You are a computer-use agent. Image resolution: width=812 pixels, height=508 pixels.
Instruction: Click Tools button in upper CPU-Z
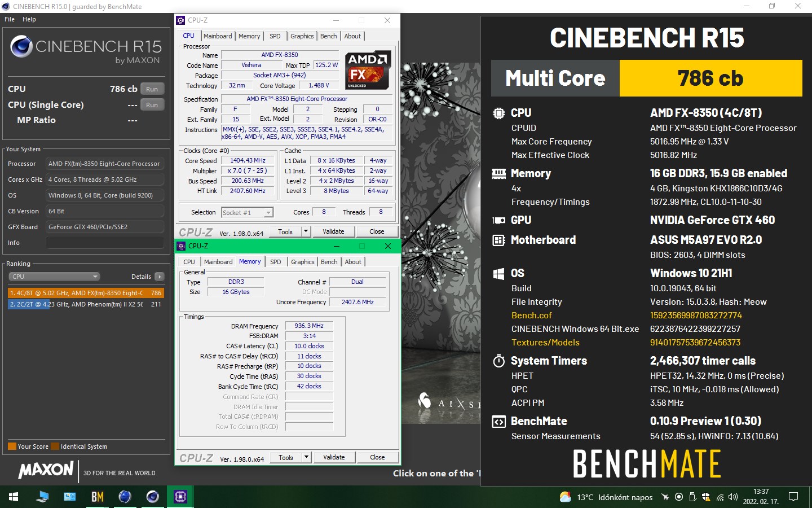[x=285, y=231]
